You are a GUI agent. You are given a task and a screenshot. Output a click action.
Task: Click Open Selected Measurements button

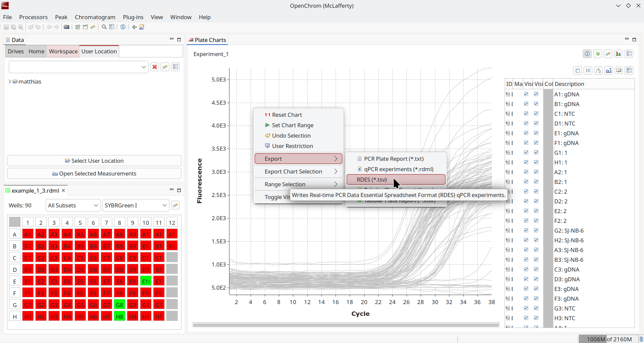[x=94, y=174]
